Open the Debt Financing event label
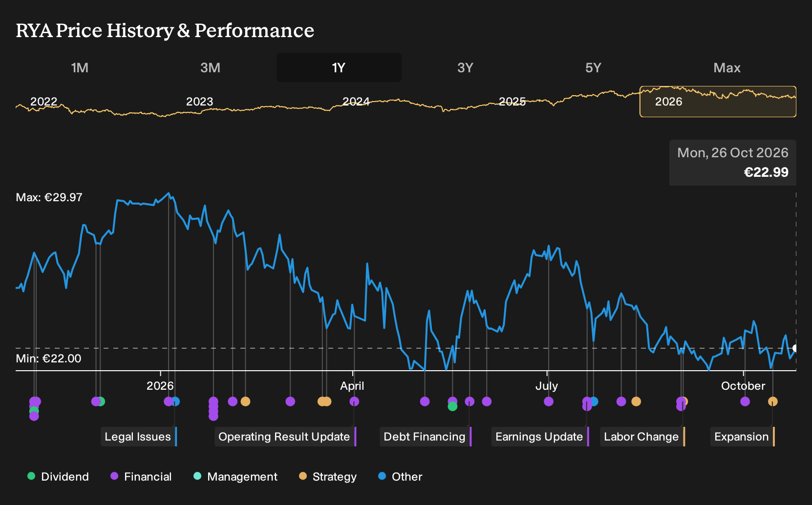The height and width of the screenshot is (505, 812). [426, 437]
